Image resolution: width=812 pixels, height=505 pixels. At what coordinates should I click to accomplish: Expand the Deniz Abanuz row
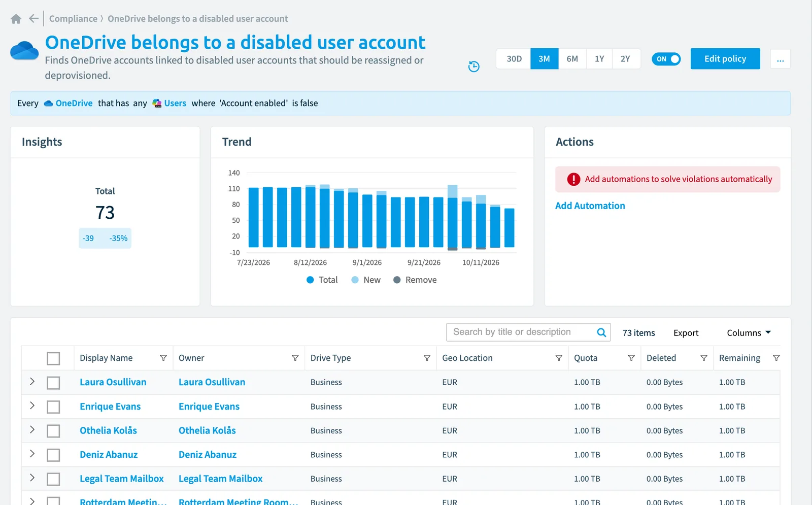point(32,453)
